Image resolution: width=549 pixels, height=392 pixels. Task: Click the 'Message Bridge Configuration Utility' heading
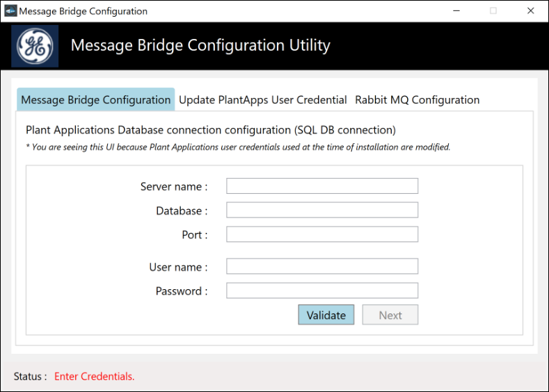pyautogui.click(x=200, y=45)
